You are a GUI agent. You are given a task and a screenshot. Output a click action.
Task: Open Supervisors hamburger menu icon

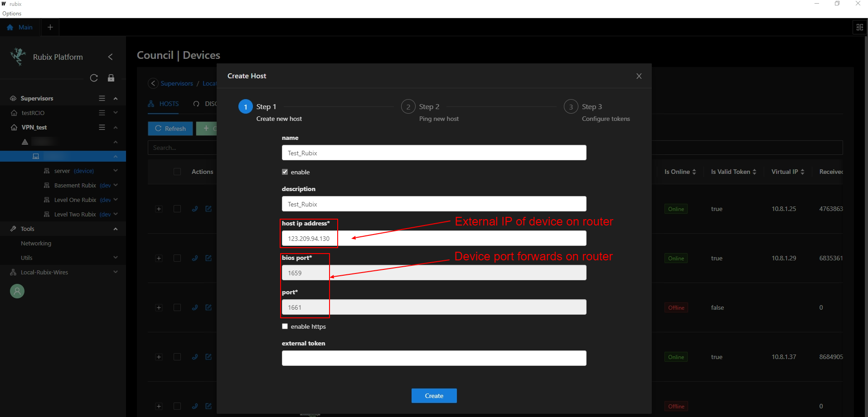tap(102, 98)
